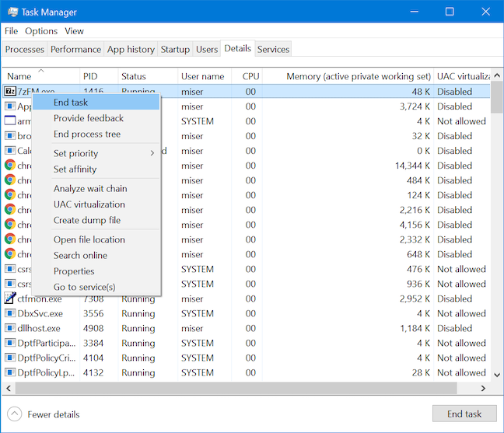Viewport: 504px width, 433px height.
Task: Click the scroll down arrow of process list
Action: [497, 375]
